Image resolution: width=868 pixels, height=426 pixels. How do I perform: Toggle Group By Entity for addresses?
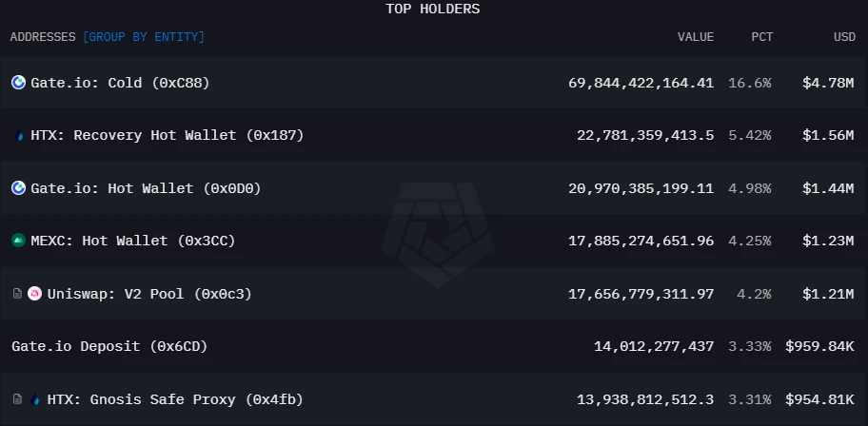click(144, 37)
